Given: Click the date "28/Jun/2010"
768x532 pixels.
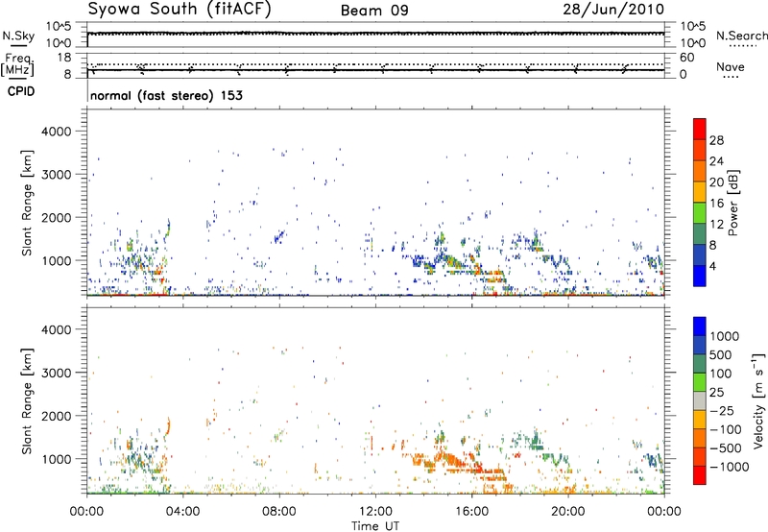Looking at the screenshot, I should click(613, 10).
